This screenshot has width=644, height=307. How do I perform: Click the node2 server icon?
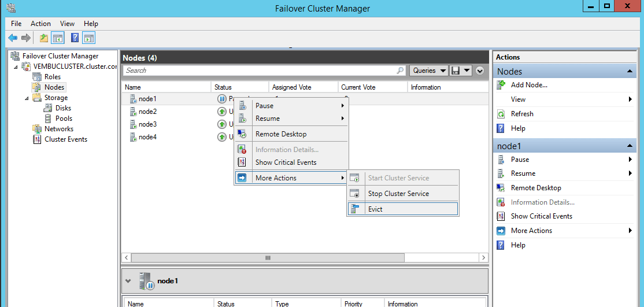pos(133,112)
